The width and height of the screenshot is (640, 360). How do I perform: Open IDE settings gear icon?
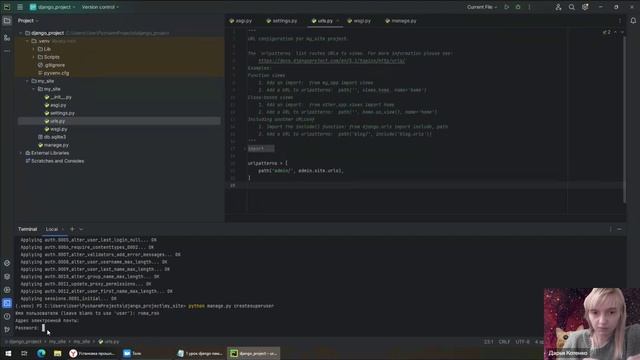[585, 7]
